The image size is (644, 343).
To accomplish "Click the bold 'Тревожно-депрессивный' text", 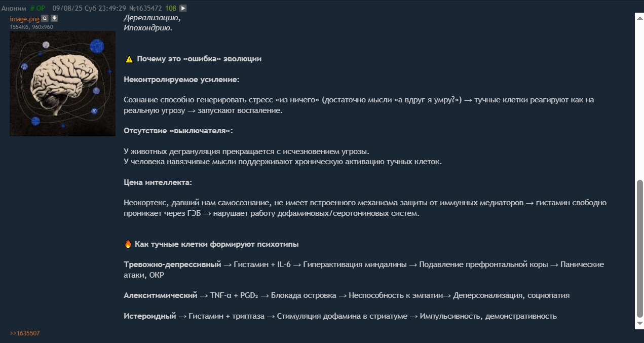I will [172, 264].
